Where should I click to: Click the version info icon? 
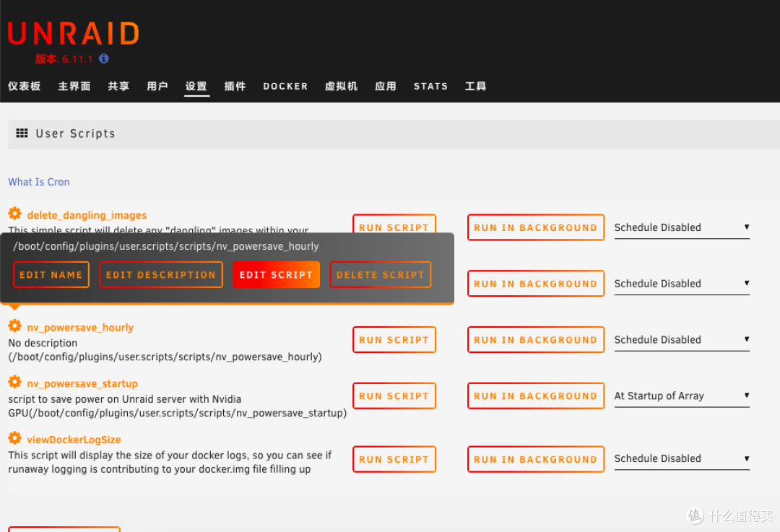103,58
